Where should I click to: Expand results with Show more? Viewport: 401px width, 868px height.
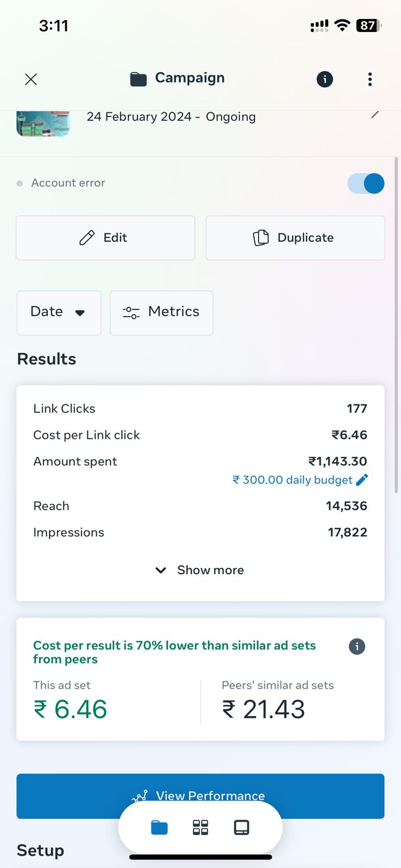[x=200, y=570]
